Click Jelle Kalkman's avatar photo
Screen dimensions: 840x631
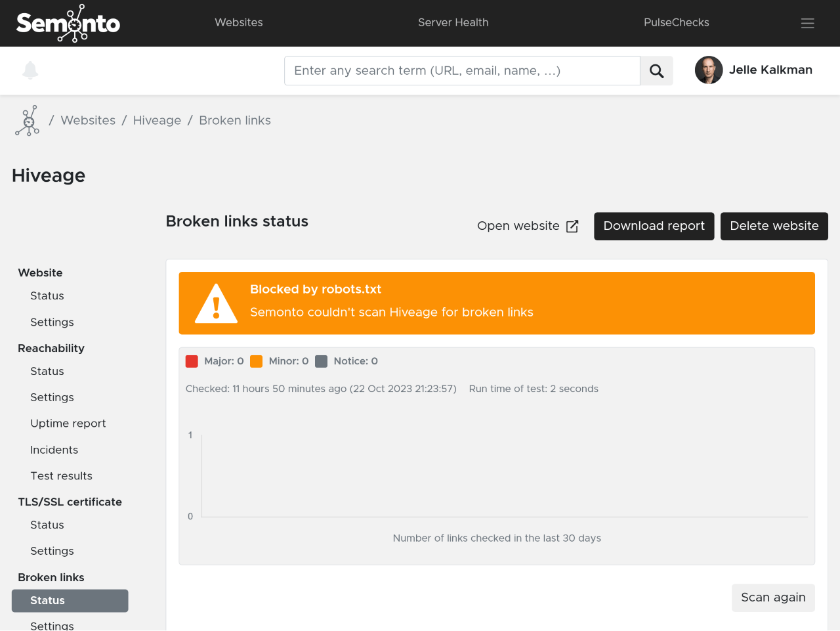(x=709, y=70)
